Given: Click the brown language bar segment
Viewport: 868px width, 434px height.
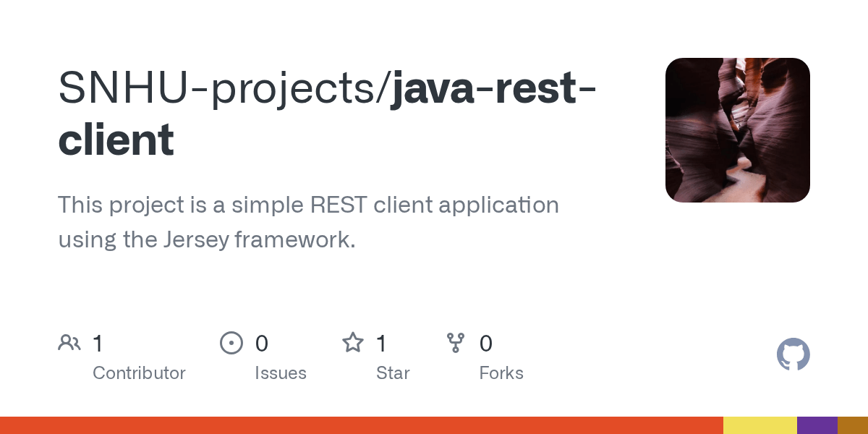Looking at the screenshot, I should click(x=853, y=425).
